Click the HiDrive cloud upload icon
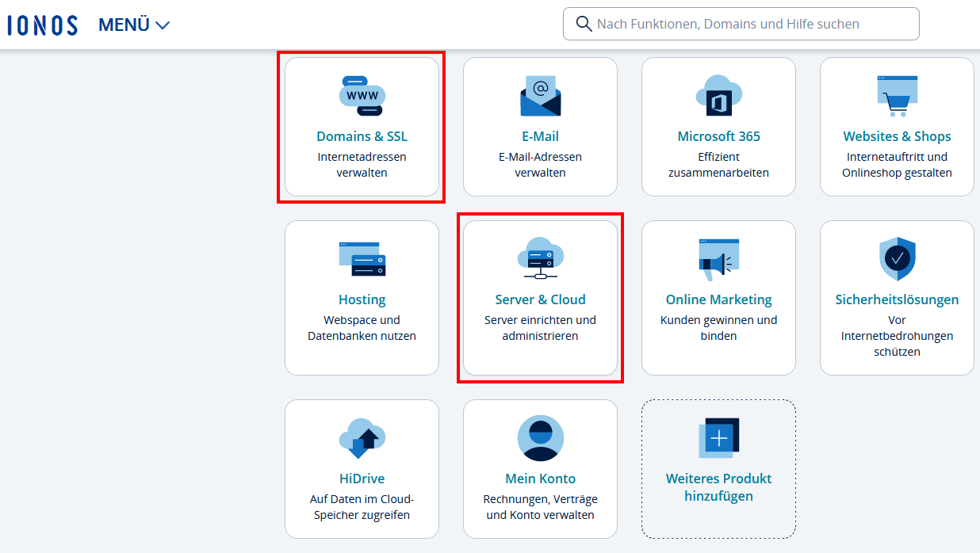980x553 pixels. point(362,438)
